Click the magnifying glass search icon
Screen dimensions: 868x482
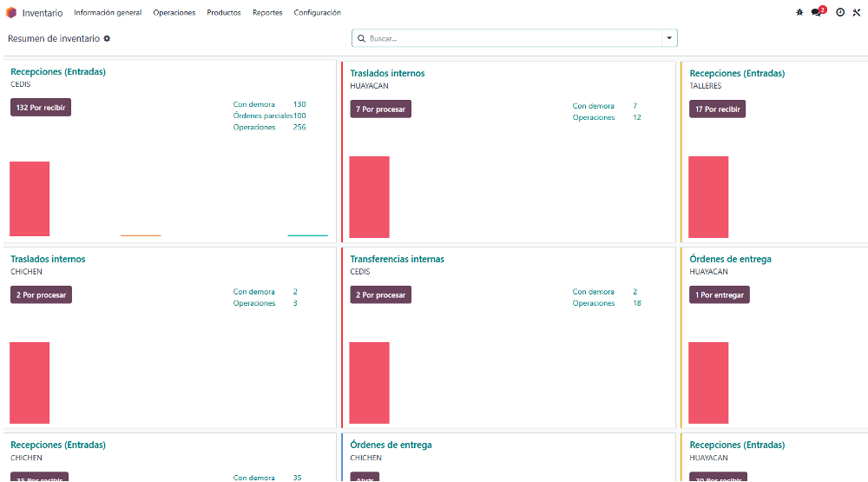click(x=361, y=38)
